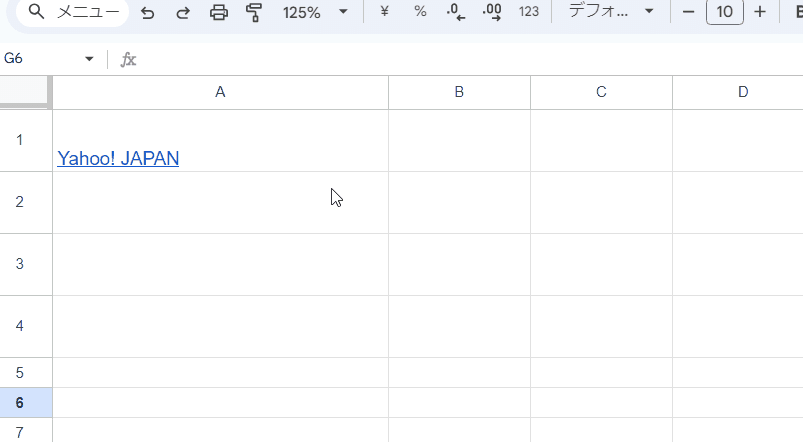Select column B header
The width and height of the screenshot is (803, 442).
coord(459,92)
